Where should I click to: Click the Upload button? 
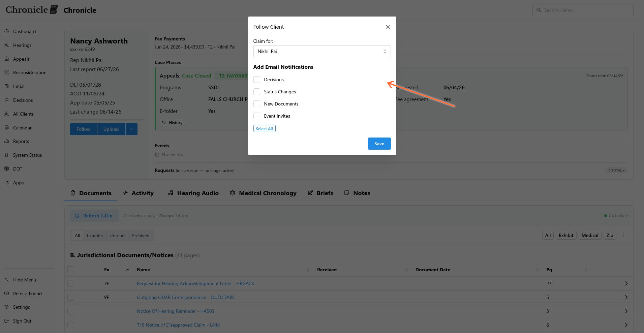coord(111,129)
